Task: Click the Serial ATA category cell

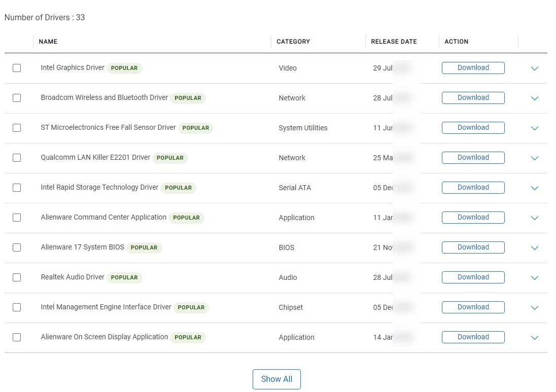Action: coord(295,188)
